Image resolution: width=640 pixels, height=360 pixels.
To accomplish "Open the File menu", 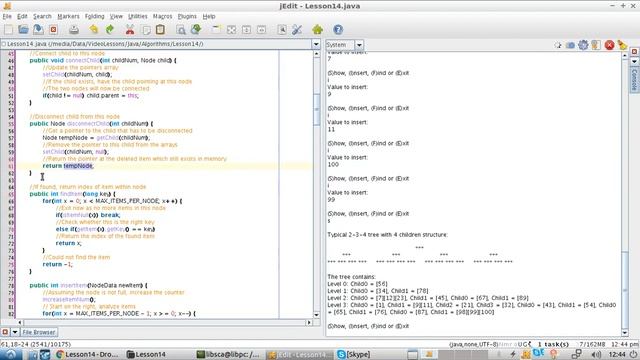I will (7, 16).
